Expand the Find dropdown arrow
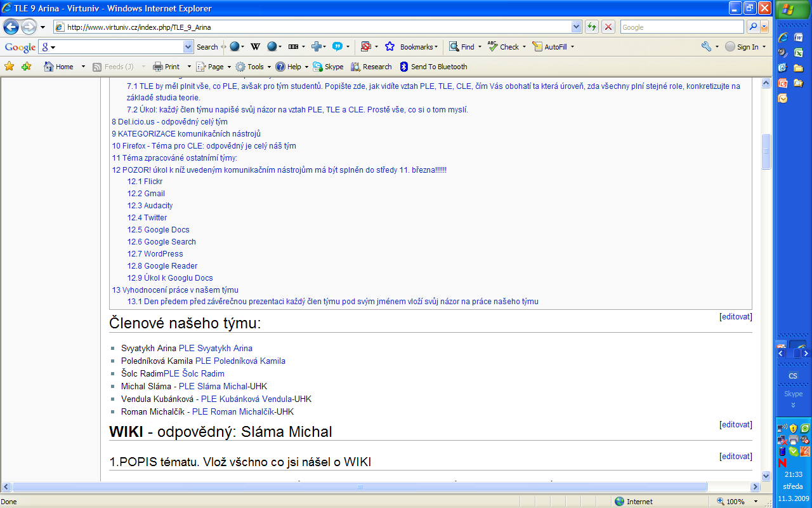Image resolution: width=812 pixels, height=508 pixels. tap(480, 47)
